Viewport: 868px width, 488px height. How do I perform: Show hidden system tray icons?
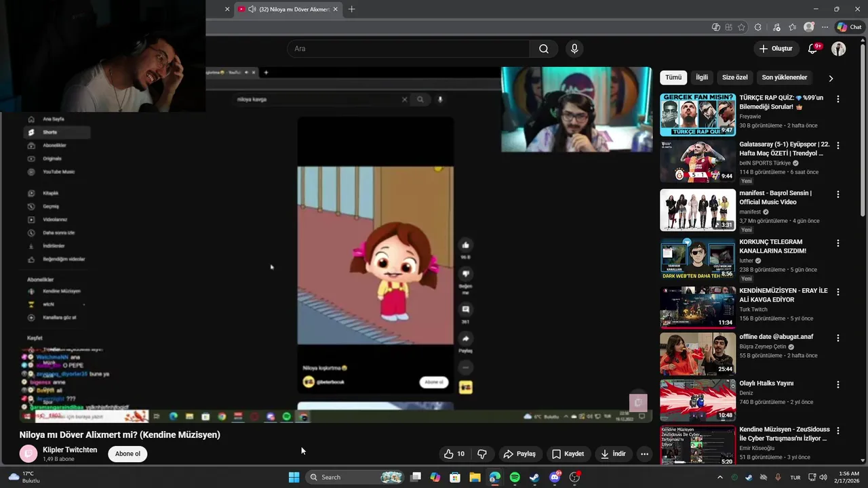point(720,477)
